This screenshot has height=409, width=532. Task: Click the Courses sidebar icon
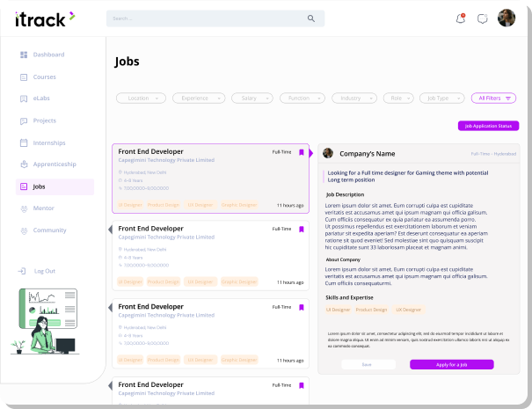[x=24, y=77]
